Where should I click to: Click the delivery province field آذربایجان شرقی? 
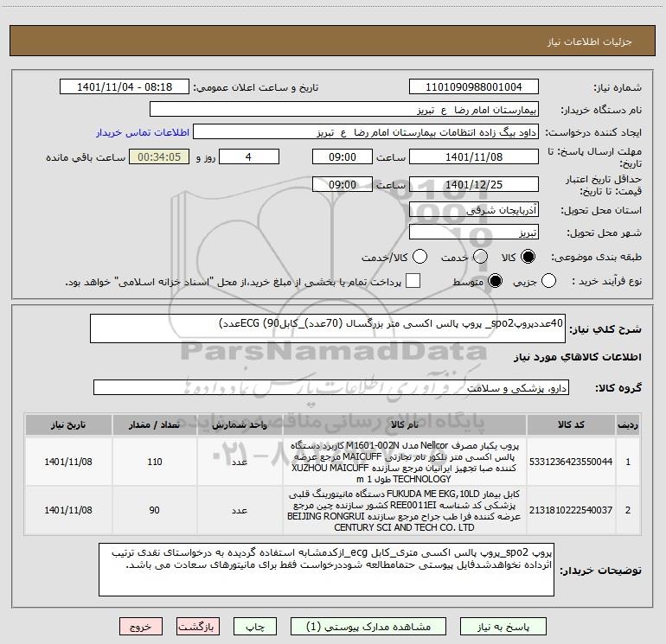(474, 209)
